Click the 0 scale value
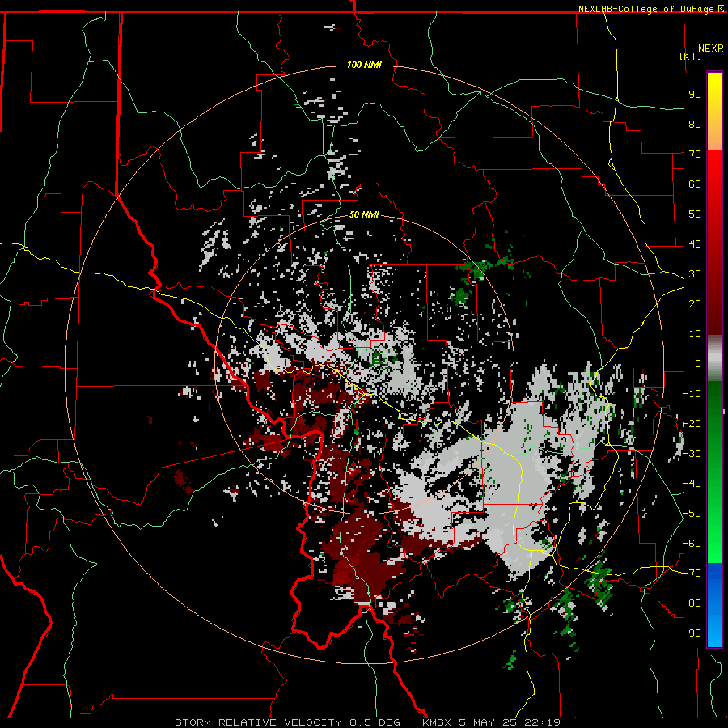This screenshot has width=728, height=728. coord(698,363)
